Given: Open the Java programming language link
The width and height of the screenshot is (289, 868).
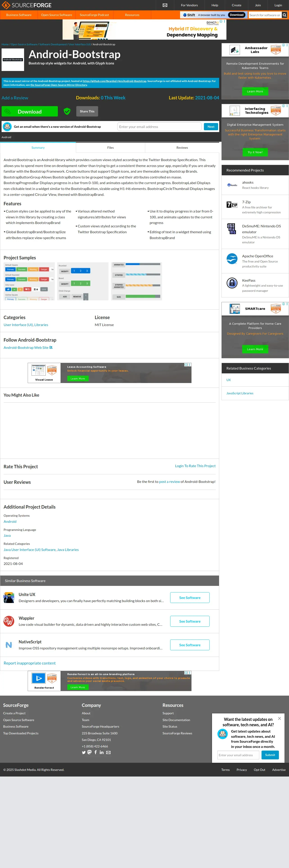Looking at the screenshot, I should 7,535.
